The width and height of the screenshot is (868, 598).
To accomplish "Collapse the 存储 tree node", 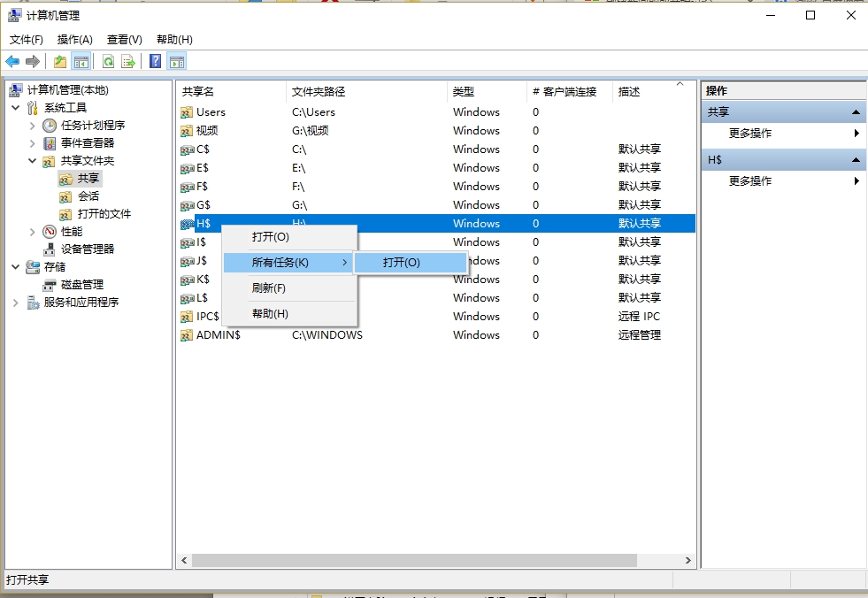I will click(16, 267).
